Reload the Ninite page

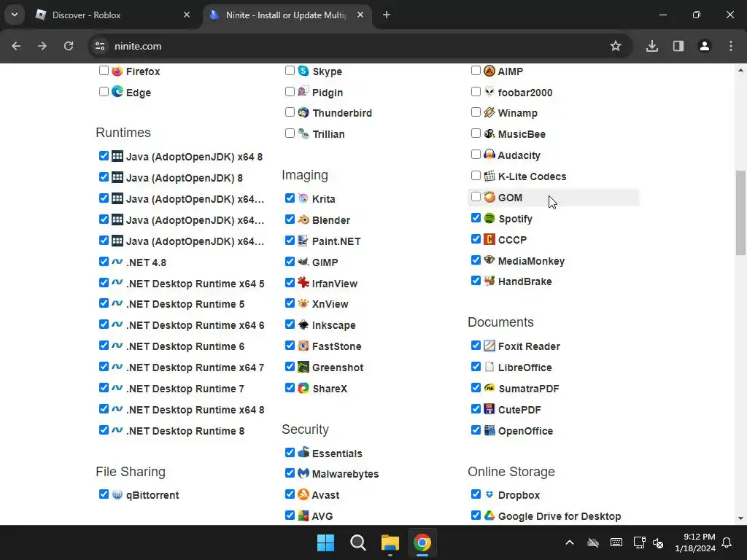coord(69,46)
